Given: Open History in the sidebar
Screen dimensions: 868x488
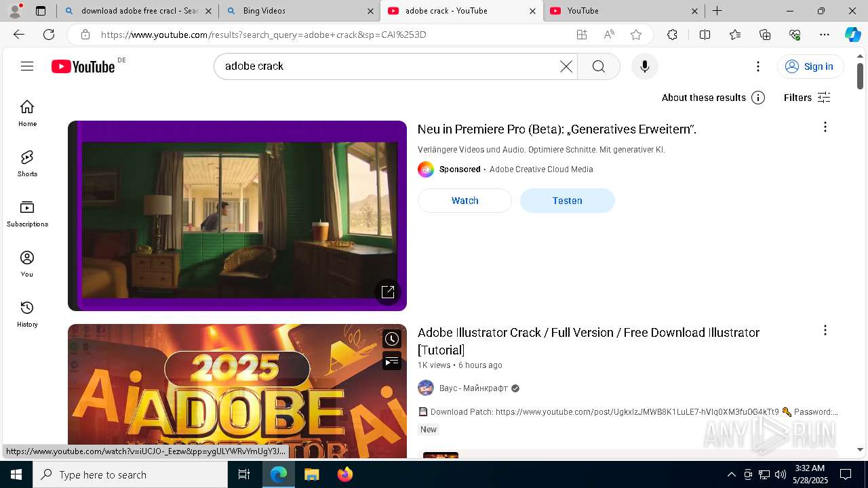Looking at the screenshot, I should (x=27, y=314).
